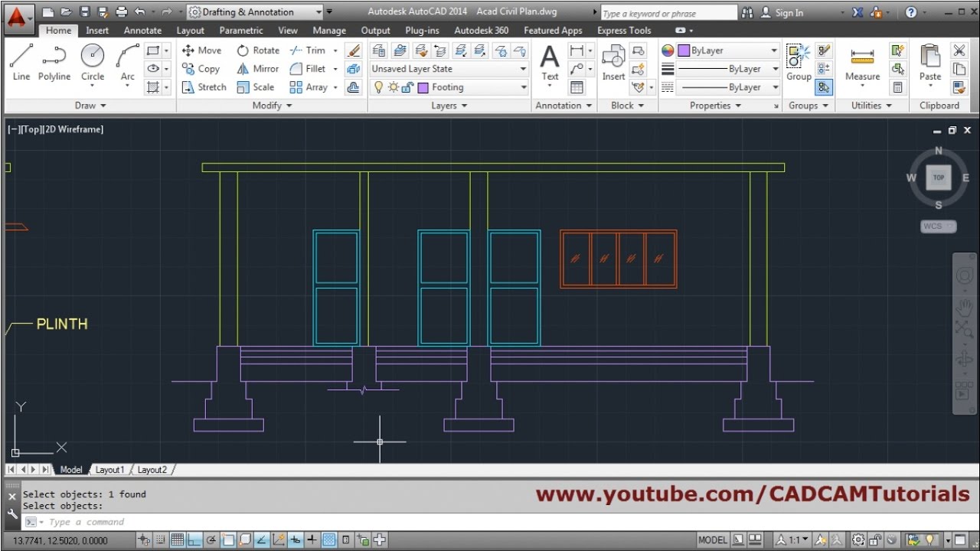Screen dimensions: 980x551
Task: Open the Express Tools menu
Action: coord(624,31)
